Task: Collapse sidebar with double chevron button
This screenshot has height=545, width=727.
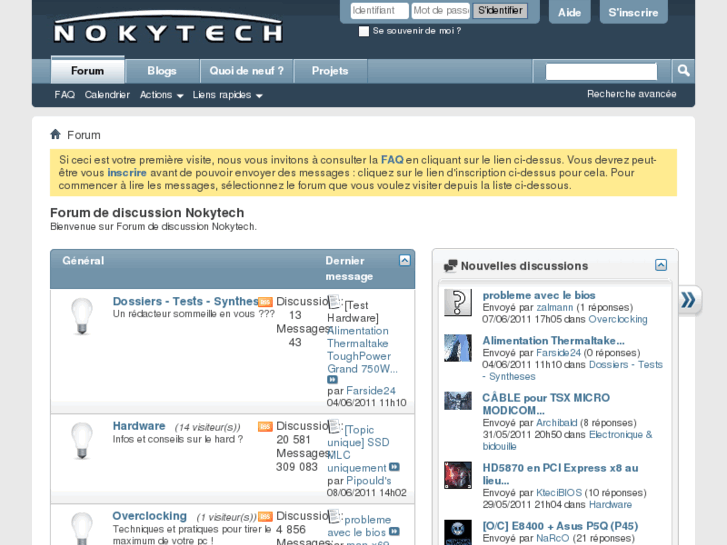Action: coord(689,300)
